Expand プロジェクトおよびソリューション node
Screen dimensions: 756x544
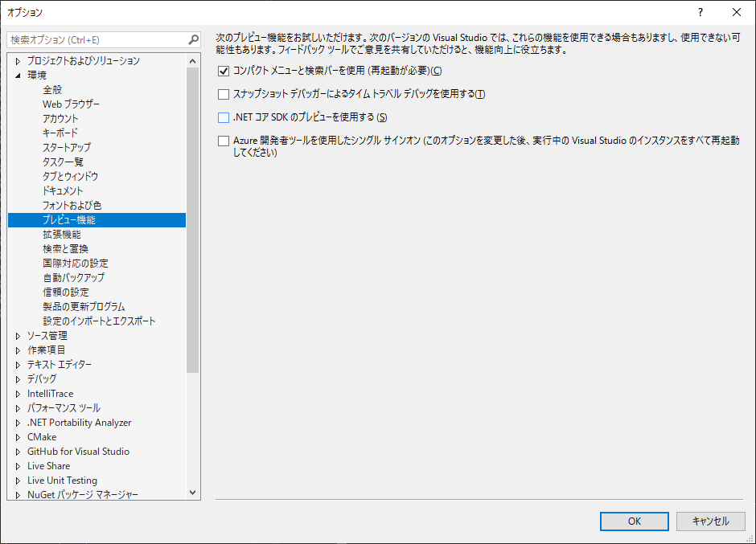[x=17, y=59]
